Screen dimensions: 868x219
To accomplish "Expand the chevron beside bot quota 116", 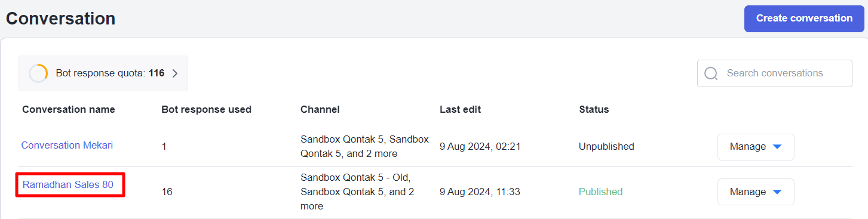I will coord(175,73).
